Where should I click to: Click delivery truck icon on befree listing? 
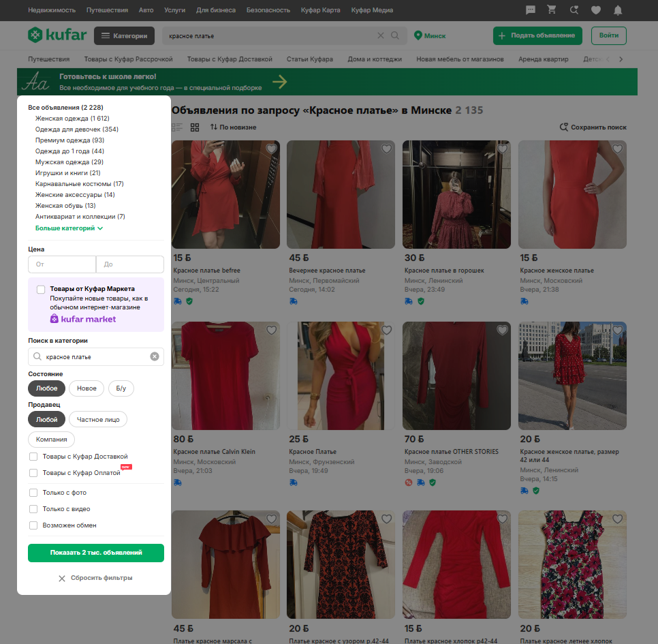tap(178, 301)
